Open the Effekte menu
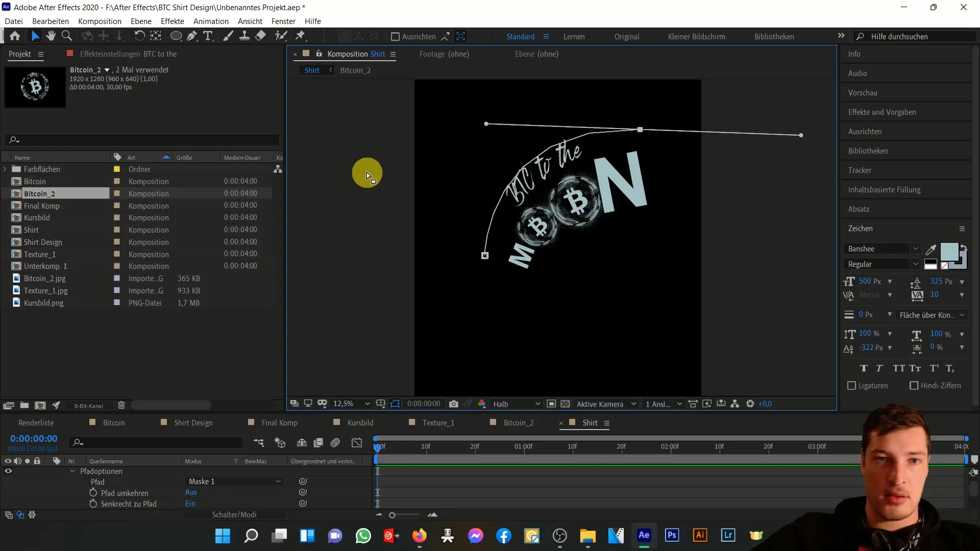 [172, 21]
